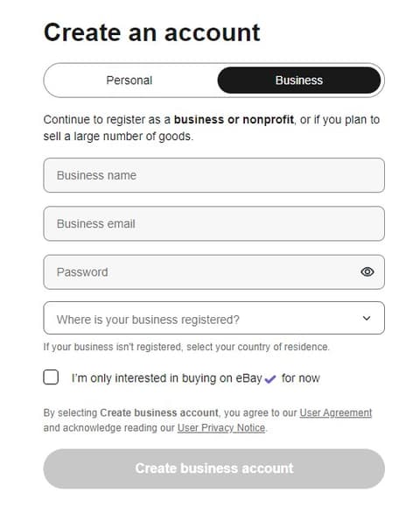
Task: Focus the Business email field
Action: (x=213, y=223)
